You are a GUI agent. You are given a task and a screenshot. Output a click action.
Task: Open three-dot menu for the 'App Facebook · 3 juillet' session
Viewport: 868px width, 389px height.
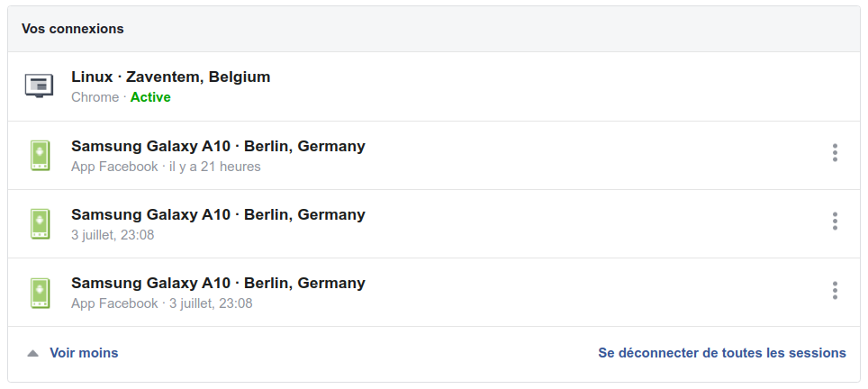click(835, 291)
